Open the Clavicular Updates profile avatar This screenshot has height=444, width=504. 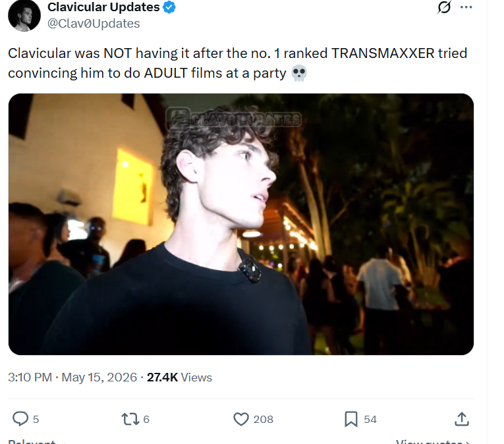(24, 15)
